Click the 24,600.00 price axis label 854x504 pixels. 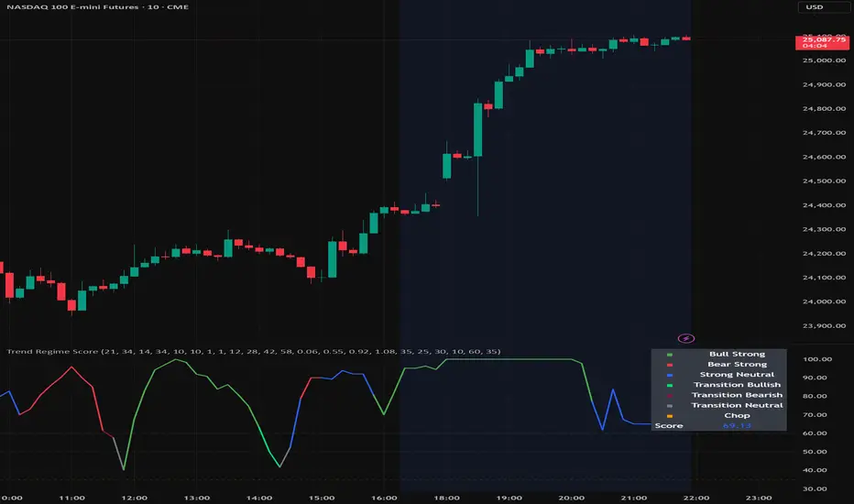[824, 157]
